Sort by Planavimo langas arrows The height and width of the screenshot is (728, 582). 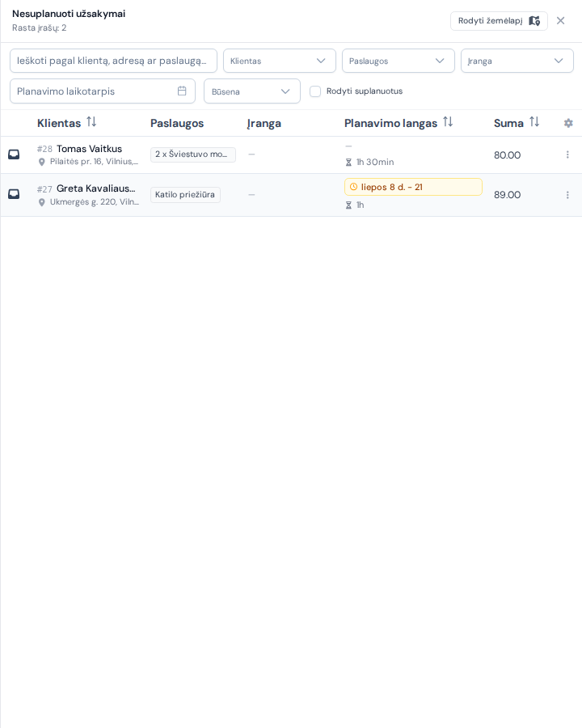point(447,122)
